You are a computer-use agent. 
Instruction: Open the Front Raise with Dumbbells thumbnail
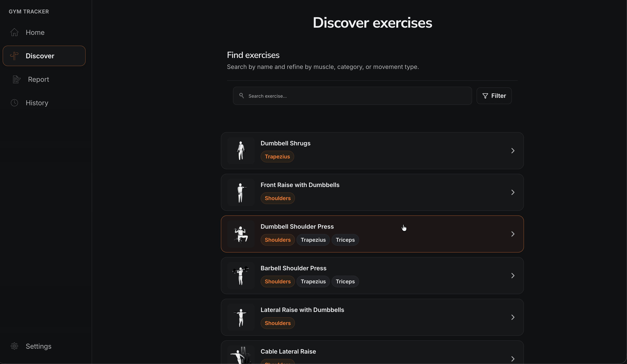pyautogui.click(x=241, y=192)
